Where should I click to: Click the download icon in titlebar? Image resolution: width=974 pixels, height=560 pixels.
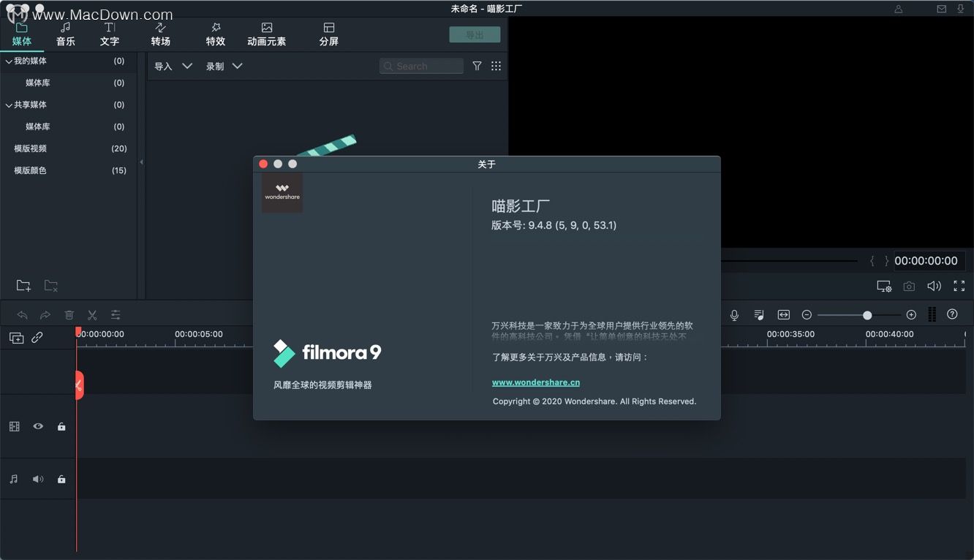tap(961, 9)
